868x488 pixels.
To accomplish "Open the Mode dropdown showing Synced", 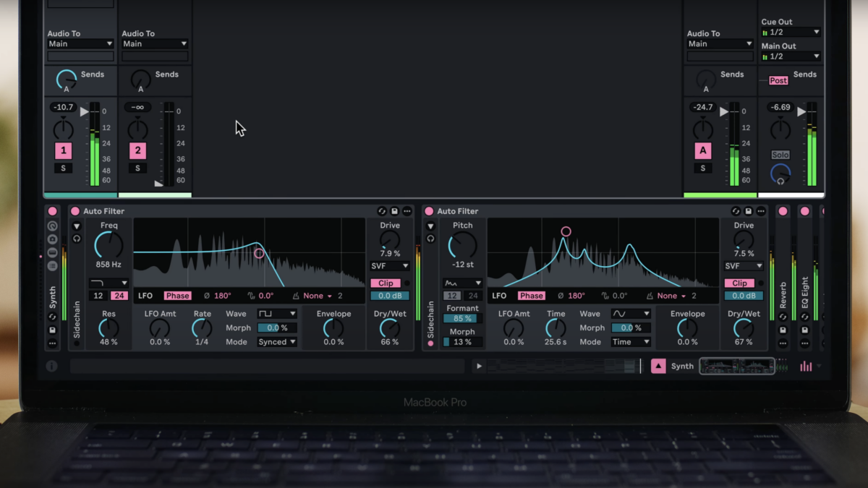I will (277, 342).
